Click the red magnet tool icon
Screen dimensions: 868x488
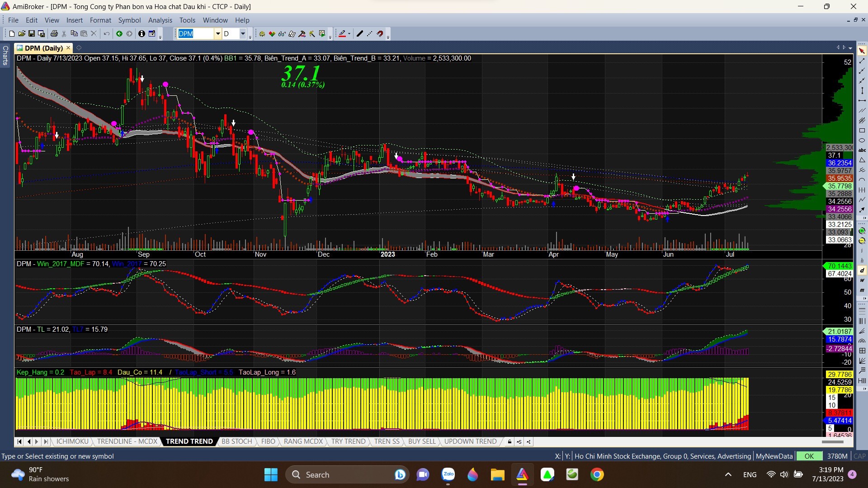pyautogui.click(x=380, y=33)
